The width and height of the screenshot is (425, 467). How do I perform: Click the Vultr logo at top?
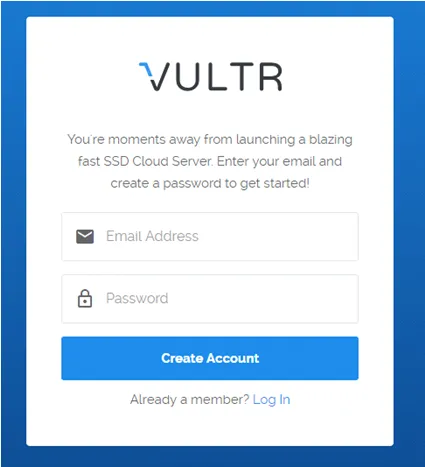coord(211,76)
